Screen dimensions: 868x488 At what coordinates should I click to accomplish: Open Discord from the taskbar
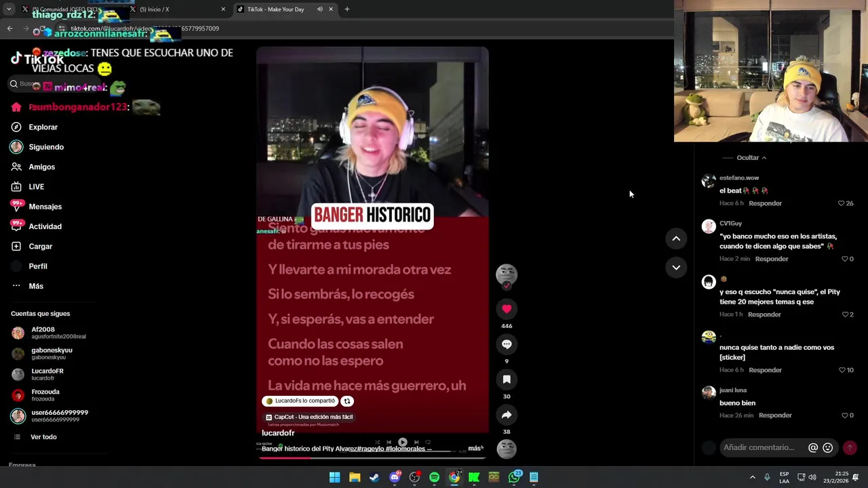coord(395,477)
